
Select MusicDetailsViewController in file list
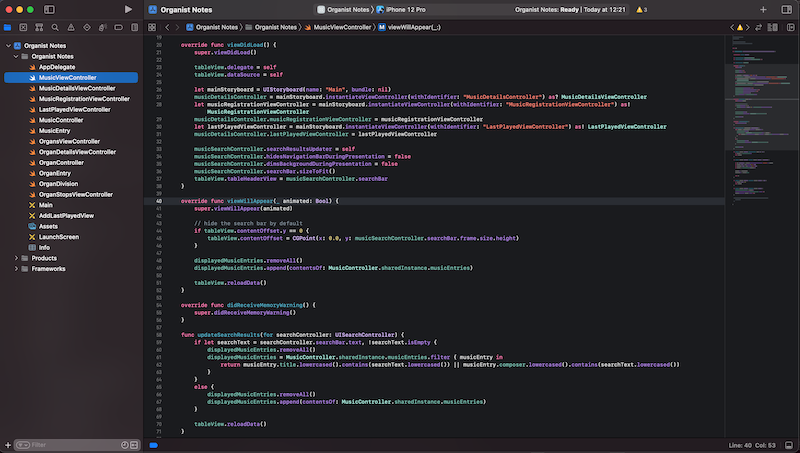[76, 88]
